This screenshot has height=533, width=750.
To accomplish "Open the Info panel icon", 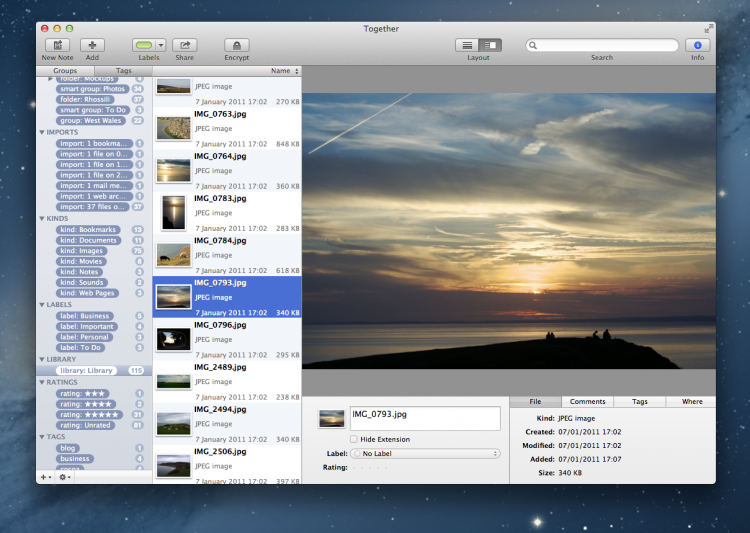I will pos(697,45).
